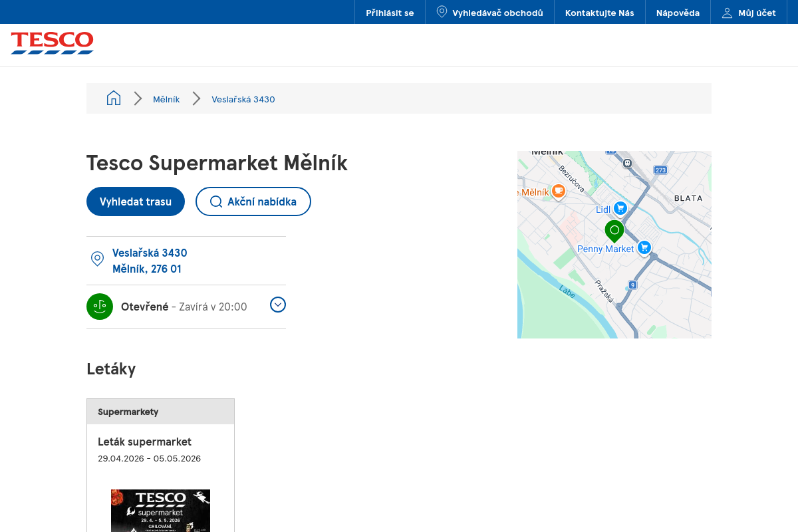The width and height of the screenshot is (798, 532).
Task: Click the Labe river label on map
Action: tap(567, 291)
